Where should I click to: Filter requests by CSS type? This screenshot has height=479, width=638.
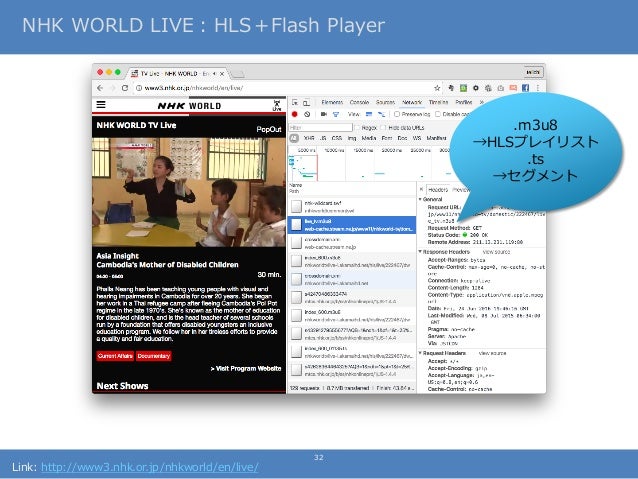click(x=336, y=138)
